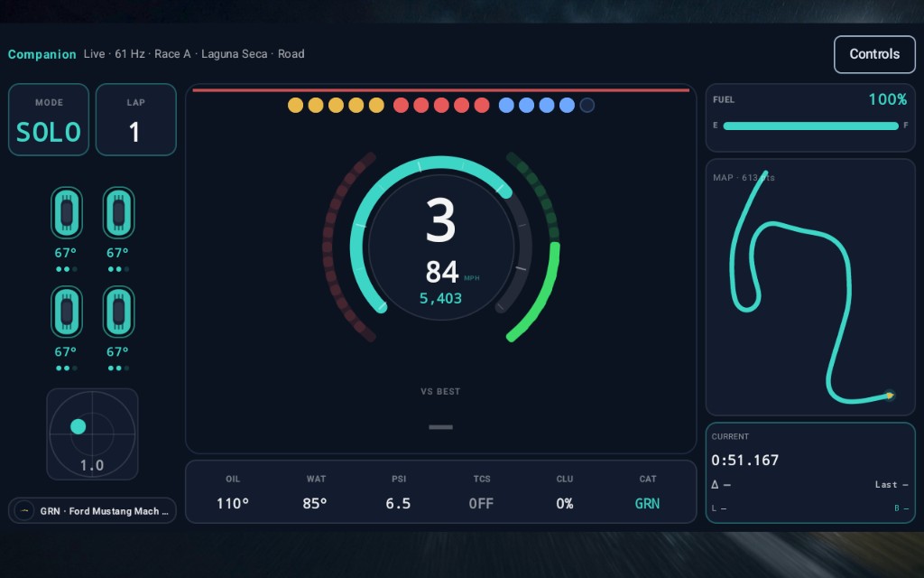Image resolution: width=924 pixels, height=578 pixels.
Task: Click the rear-left tire icon
Action: click(x=67, y=312)
